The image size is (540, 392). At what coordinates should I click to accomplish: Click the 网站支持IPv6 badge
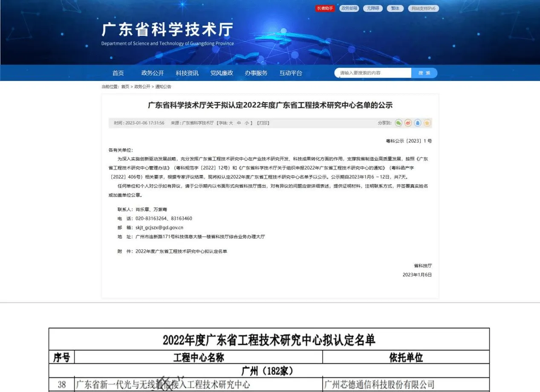pos(423,9)
